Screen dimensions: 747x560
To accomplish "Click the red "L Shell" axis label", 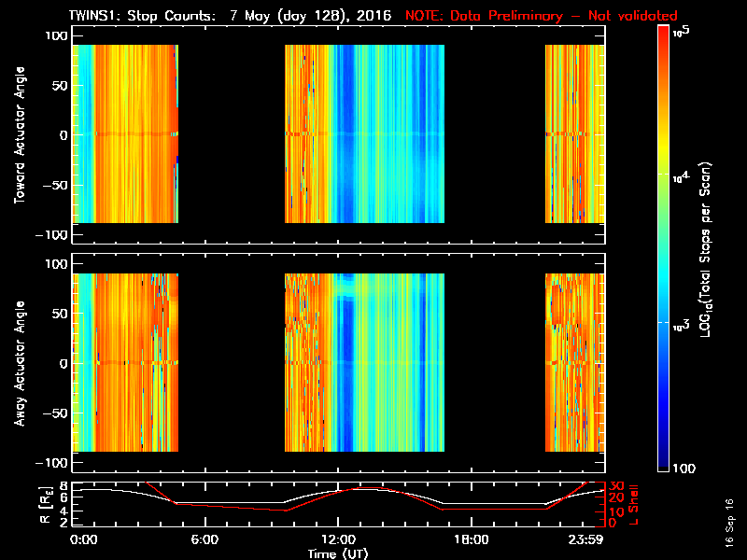I will click(633, 503).
